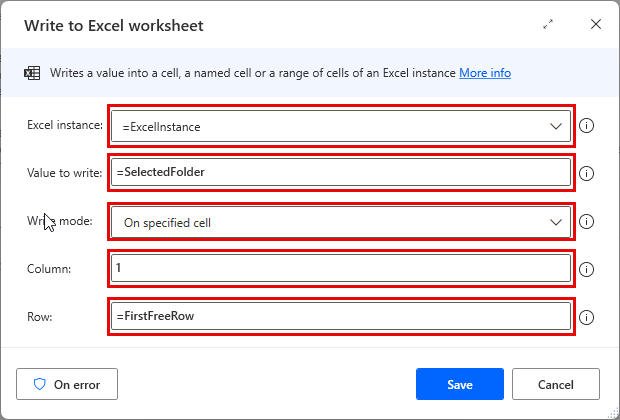Click the info icon next to Column
Viewport: 620px width, 420px height.
pos(587,269)
